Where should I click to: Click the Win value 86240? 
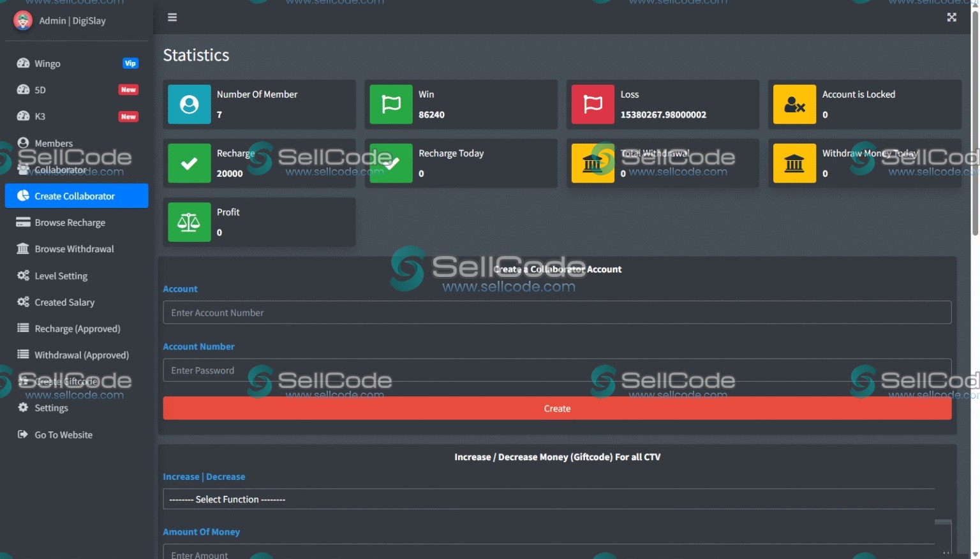point(431,115)
